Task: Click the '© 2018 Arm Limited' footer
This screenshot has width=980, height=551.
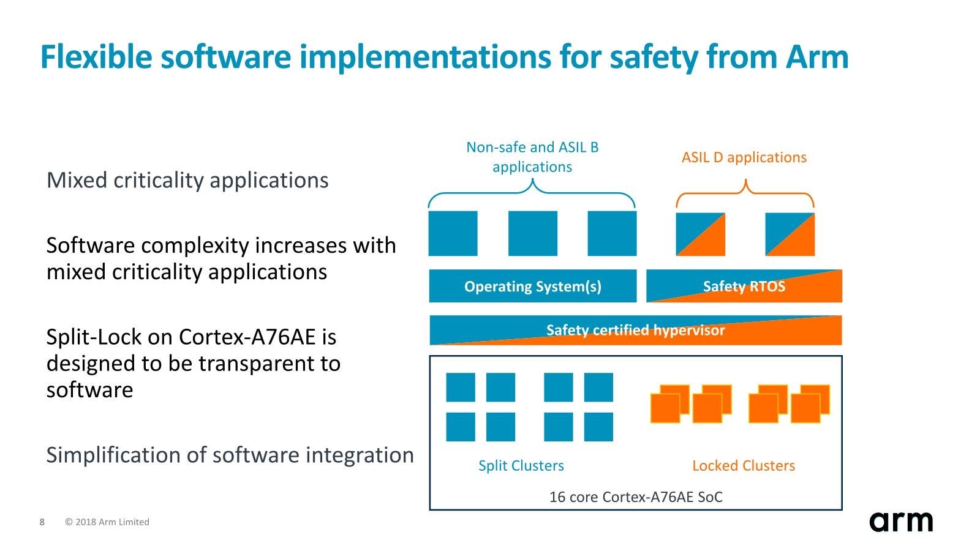Action: click(x=107, y=522)
